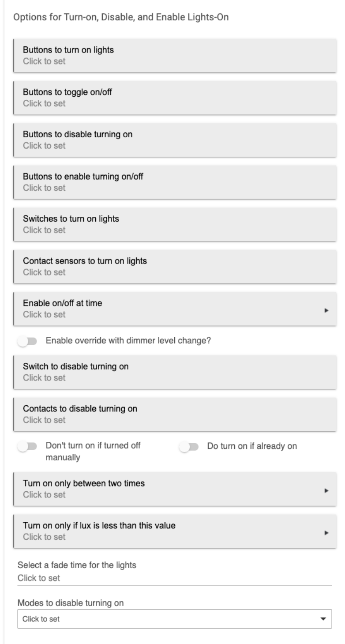Set 'Contacts to disable turning on'
The width and height of the screenshot is (345, 644).
pyautogui.click(x=175, y=414)
